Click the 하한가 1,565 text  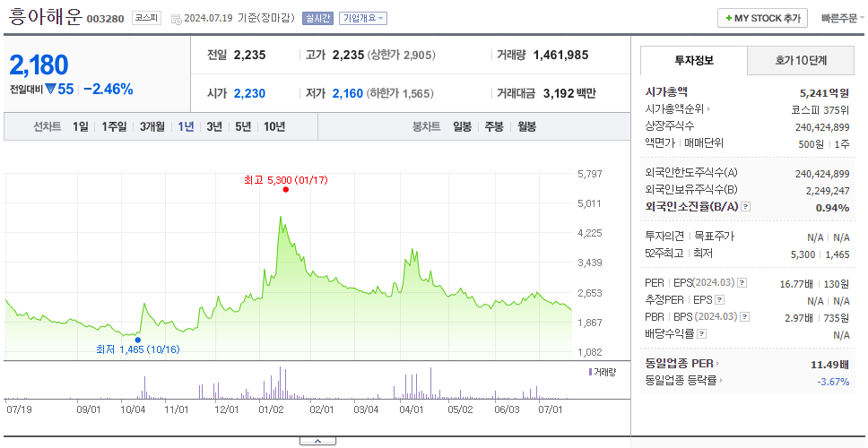[x=400, y=93]
